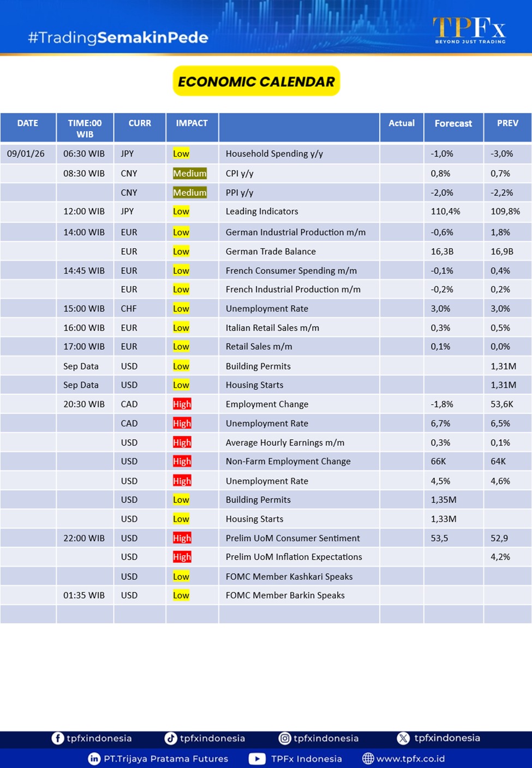Open PT.Trijaya Pratama Futures link
This screenshot has height=768, width=532.
tap(166, 759)
